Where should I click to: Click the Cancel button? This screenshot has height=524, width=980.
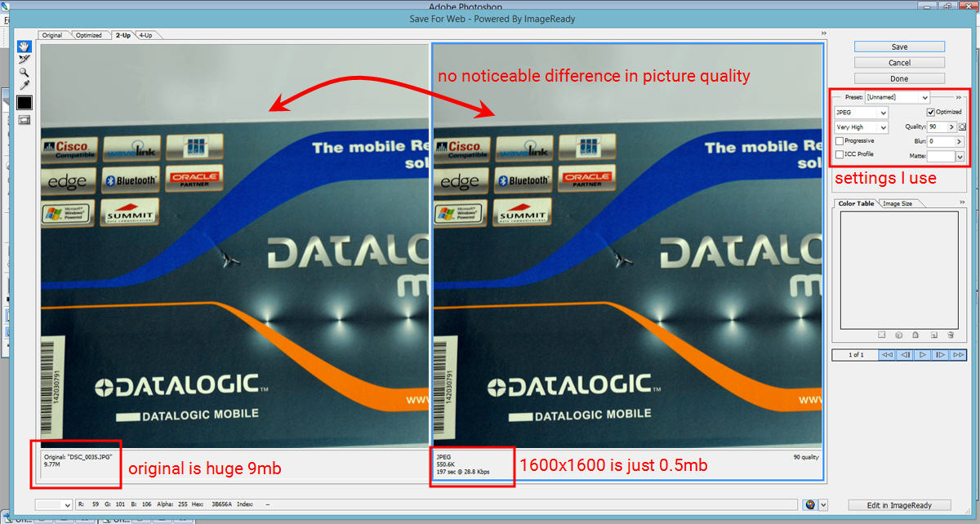[899, 63]
